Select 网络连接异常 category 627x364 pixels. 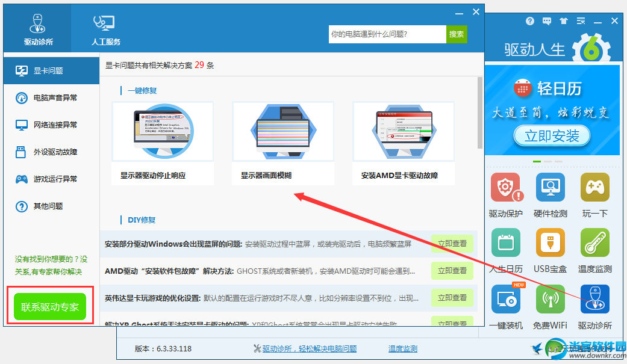click(52, 125)
